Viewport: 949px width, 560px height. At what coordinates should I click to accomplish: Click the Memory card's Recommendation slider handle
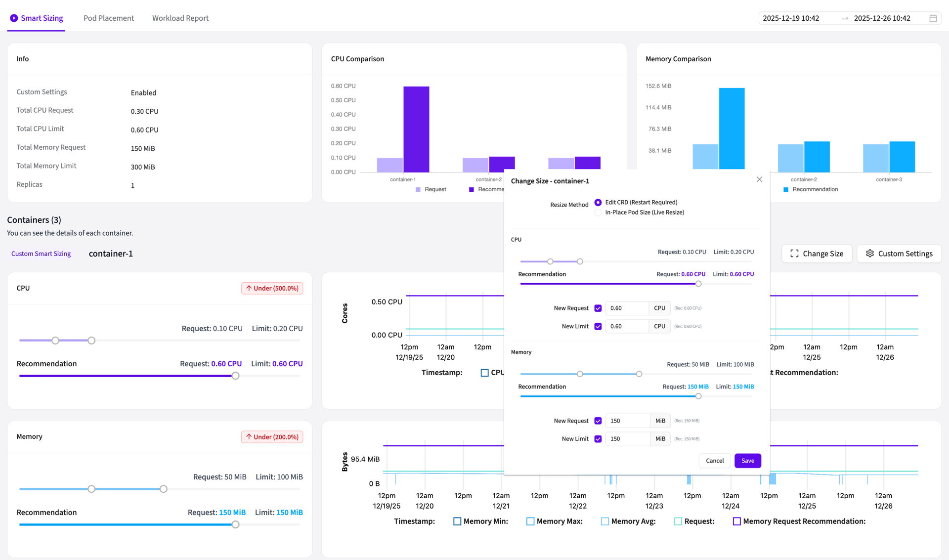click(236, 525)
